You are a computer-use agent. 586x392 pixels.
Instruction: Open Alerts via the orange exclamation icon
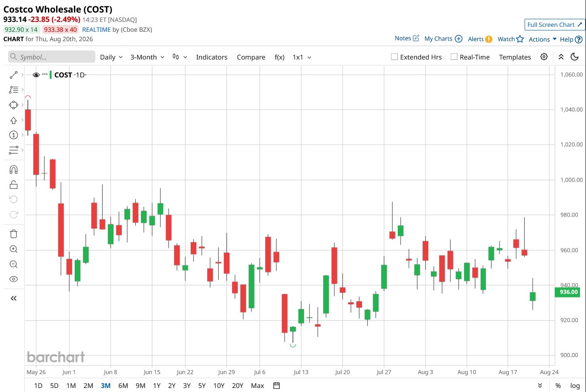click(x=489, y=39)
